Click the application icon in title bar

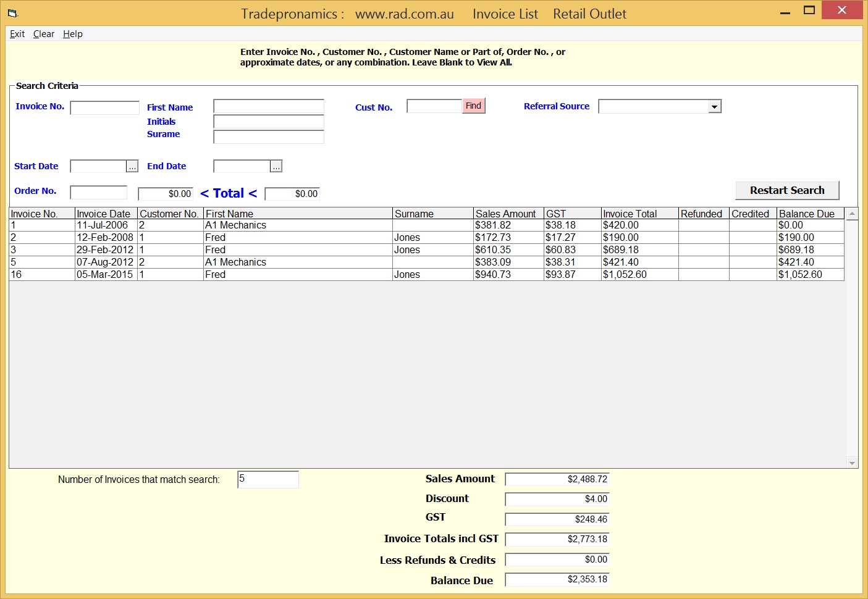(12, 13)
